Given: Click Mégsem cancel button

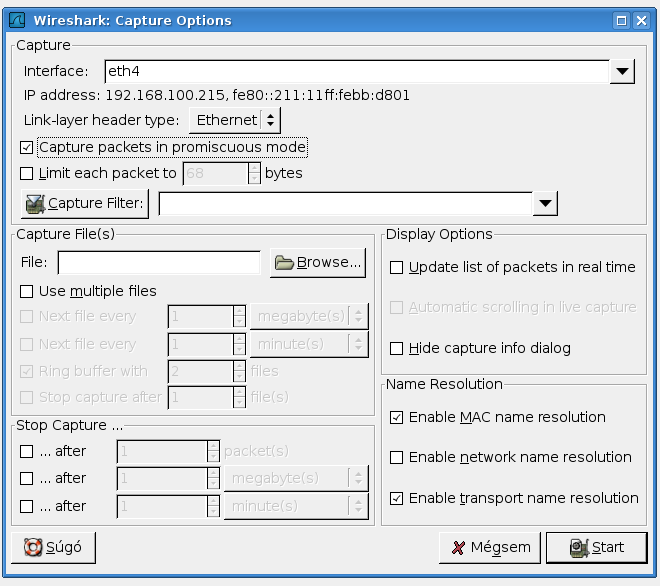Looking at the screenshot, I should point(490,547).
